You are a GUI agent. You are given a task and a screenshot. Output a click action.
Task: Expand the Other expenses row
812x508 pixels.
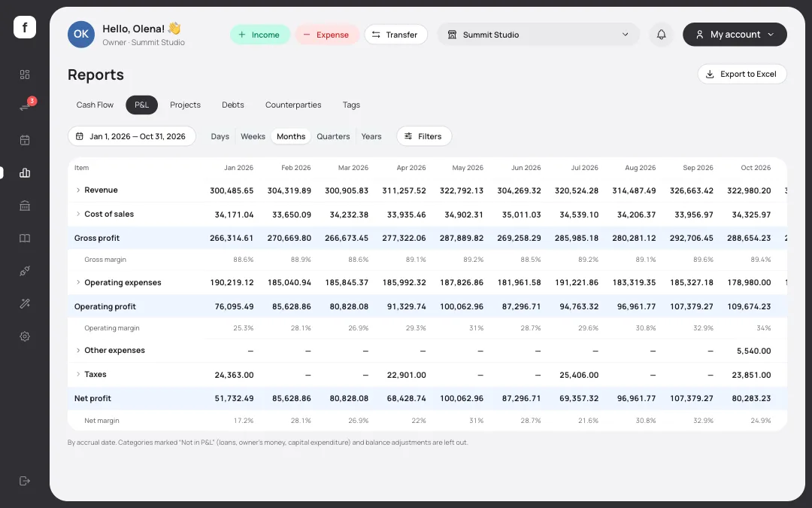(x=78, y=351)
